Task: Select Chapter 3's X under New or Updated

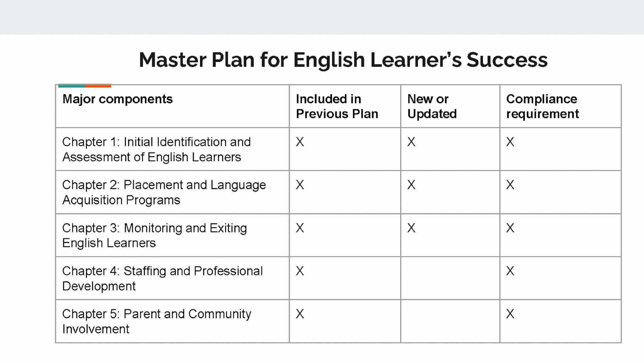Action: pyautogui.click(x=411, y=228)
